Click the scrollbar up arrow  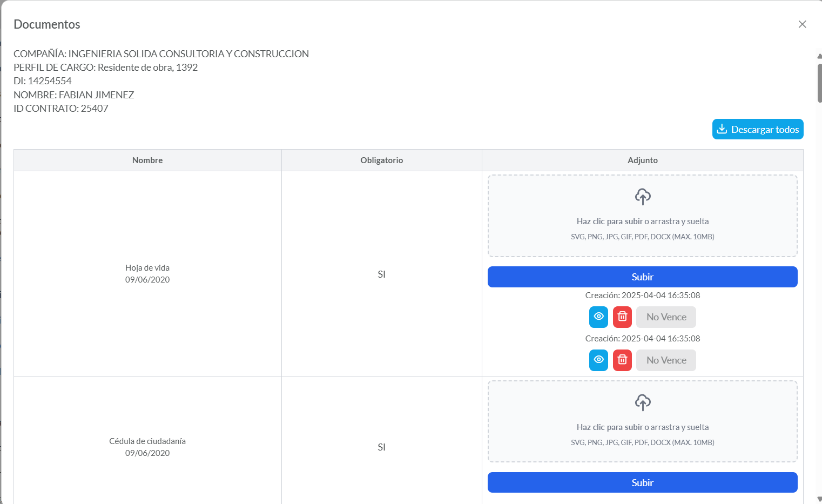click(x=819, y=56)
